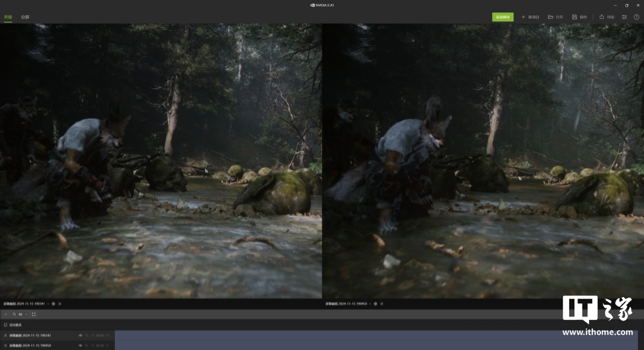Close the left pane media with X
The image size is (644, 350).
(59, 304)
